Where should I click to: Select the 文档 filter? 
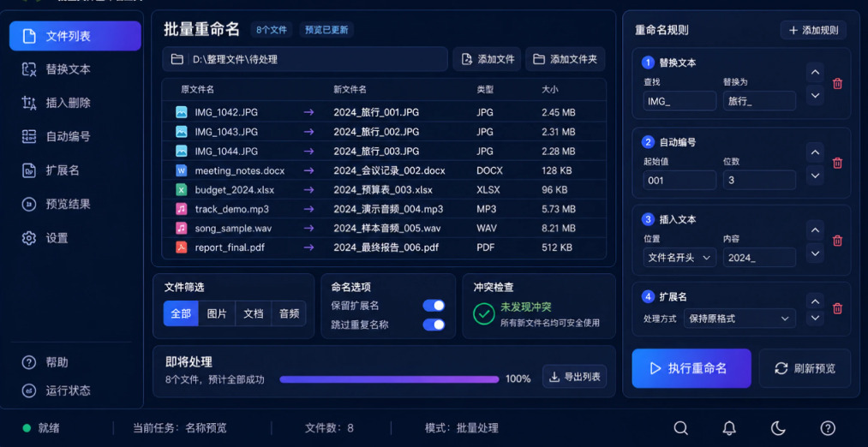coord(254,313)
